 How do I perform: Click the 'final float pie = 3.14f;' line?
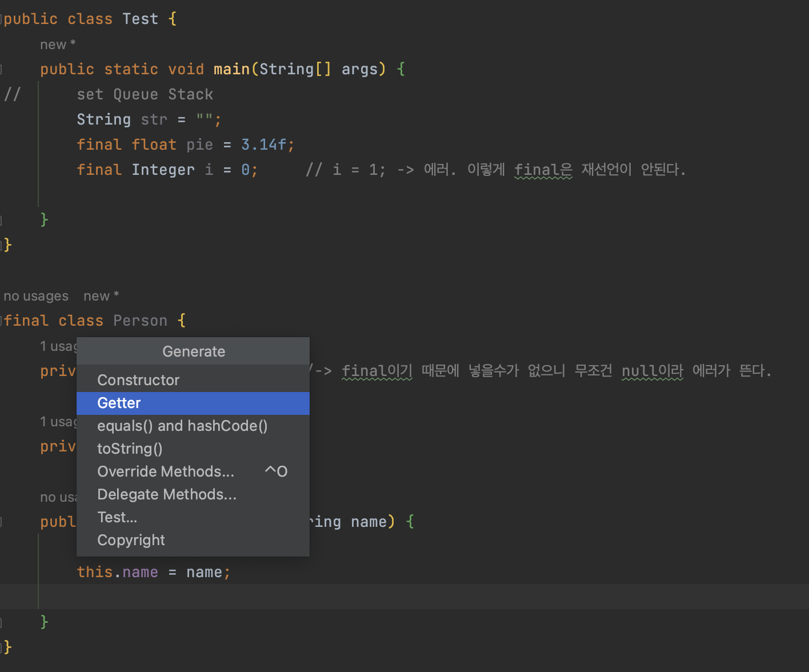pyautogui.click(x=186, y=145)
